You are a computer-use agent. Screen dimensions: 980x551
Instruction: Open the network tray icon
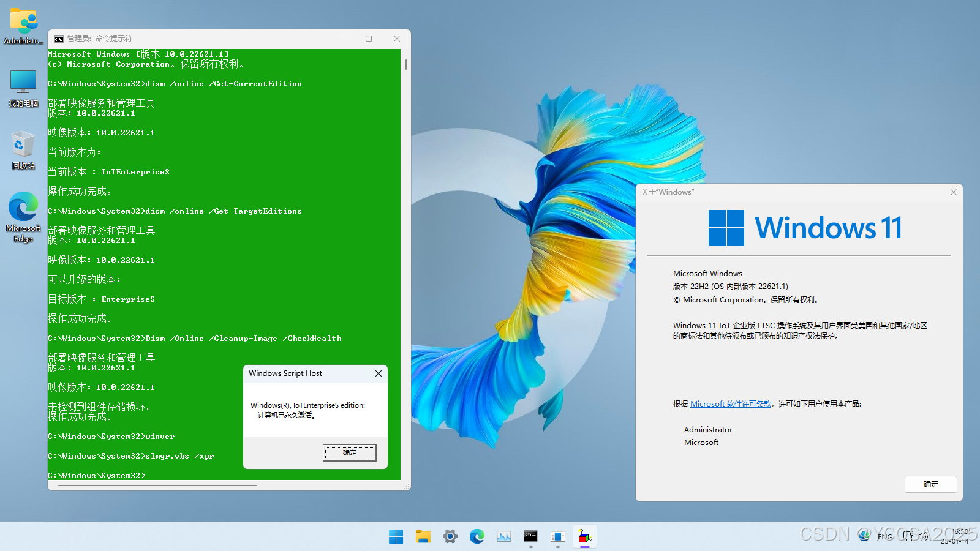click(x=908, y=537)
